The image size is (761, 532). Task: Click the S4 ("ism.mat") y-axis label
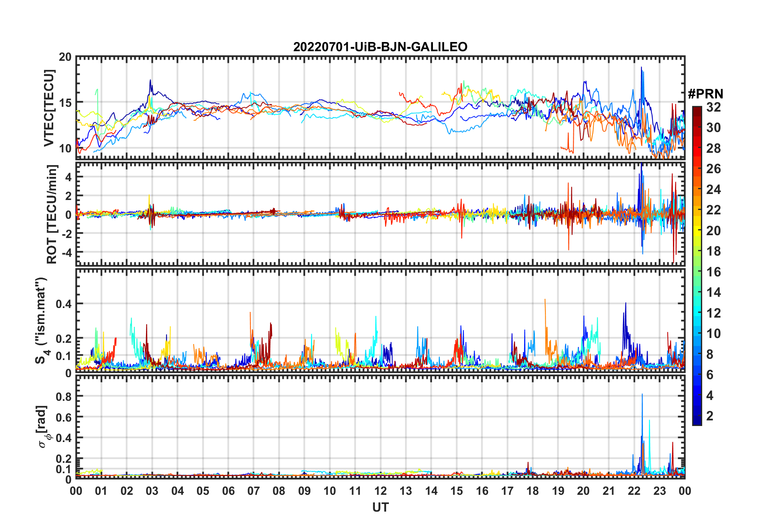[x=42, y=320]
